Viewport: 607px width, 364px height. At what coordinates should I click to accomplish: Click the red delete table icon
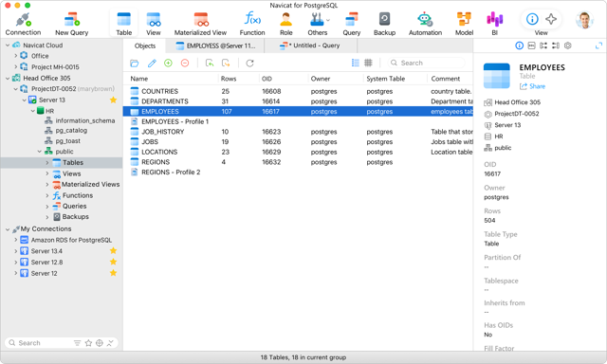(185, 64)
